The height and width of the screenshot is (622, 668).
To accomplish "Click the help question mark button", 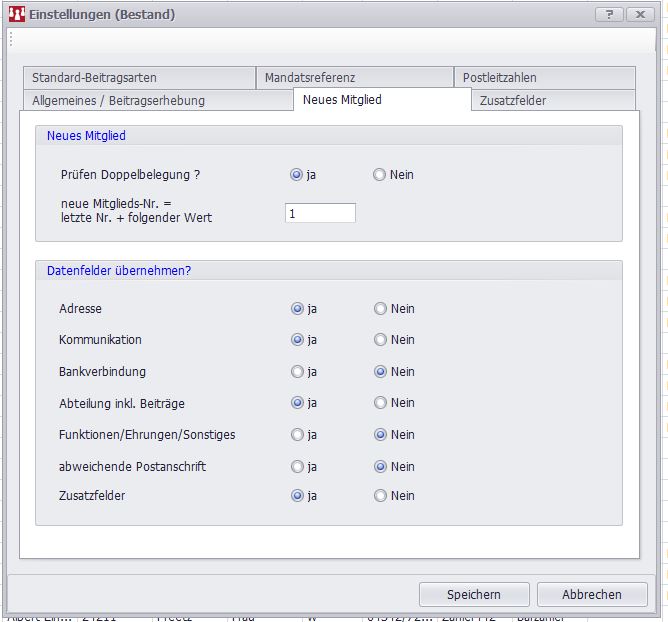I will [610, 14].
